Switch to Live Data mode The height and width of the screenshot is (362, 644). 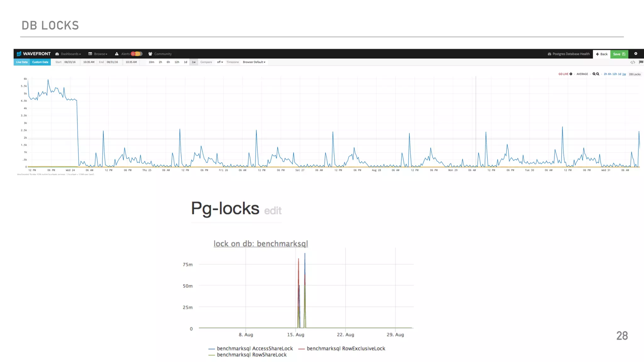point(22,62)
